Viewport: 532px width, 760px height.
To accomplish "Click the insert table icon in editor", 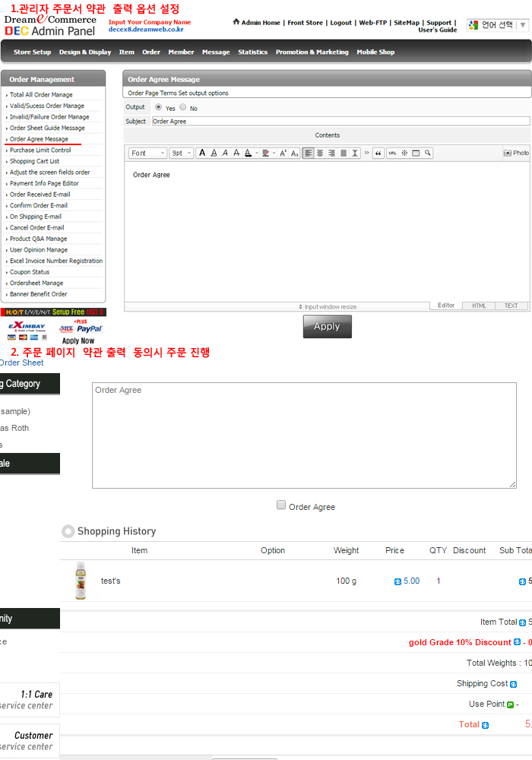I will point(416,153).
